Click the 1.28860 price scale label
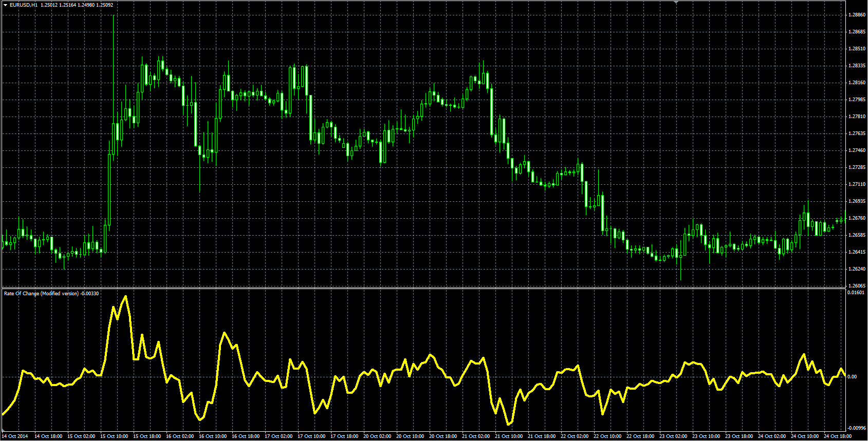The image size is (868, 441). pos(857,15)
